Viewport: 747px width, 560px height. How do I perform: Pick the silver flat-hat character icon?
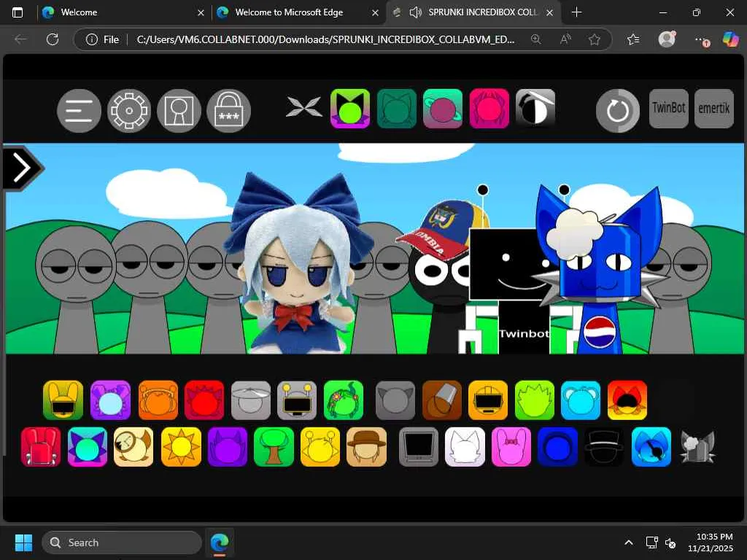click(x=251, y=400)
